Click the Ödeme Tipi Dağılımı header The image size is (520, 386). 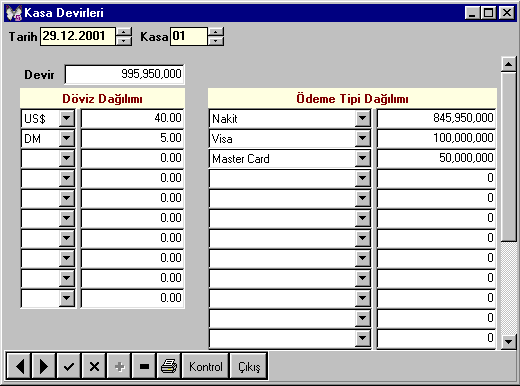click(x=352, y=99)
